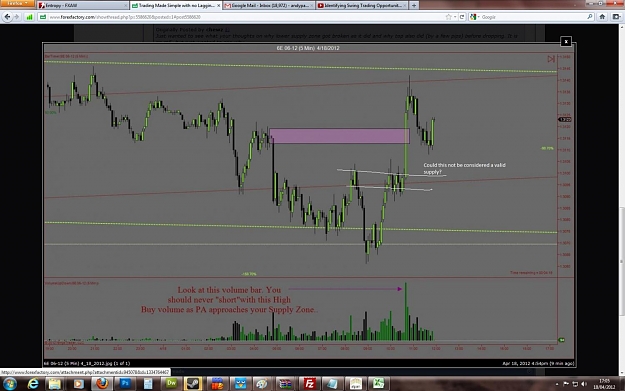Image resolution: width=625 pixels, height=391 pixels.
Task: Click the green bars icon beside navigation arrows
Action: [x=29, y=17]
